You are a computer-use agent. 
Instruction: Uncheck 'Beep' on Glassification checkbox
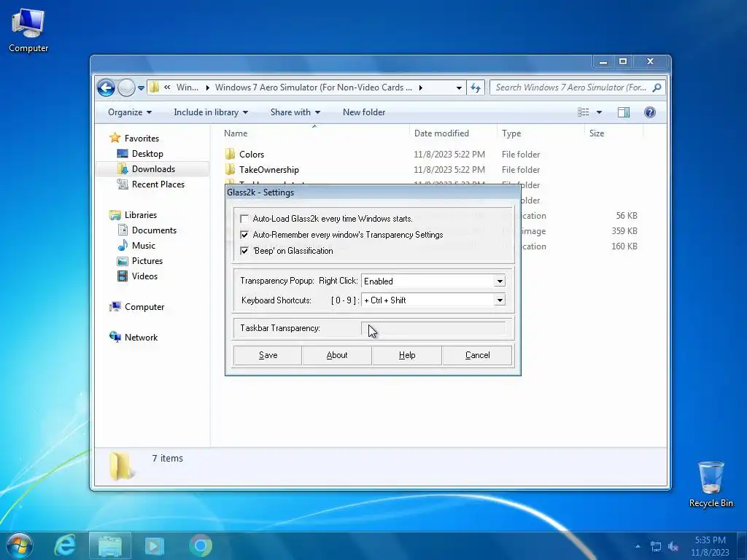coord(244,251)
